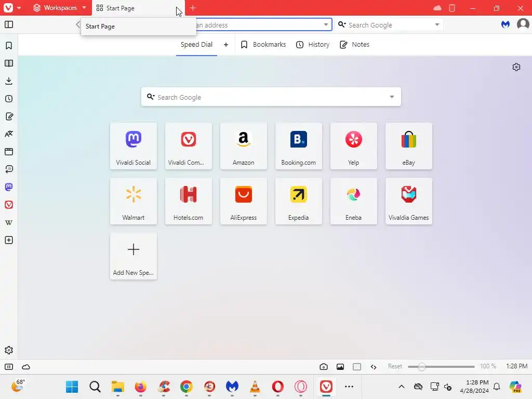The width and height of the screenshot is (532, 399).
Task: Expand the Vivaldi menu arrow
Action: [x=19, y=8]
